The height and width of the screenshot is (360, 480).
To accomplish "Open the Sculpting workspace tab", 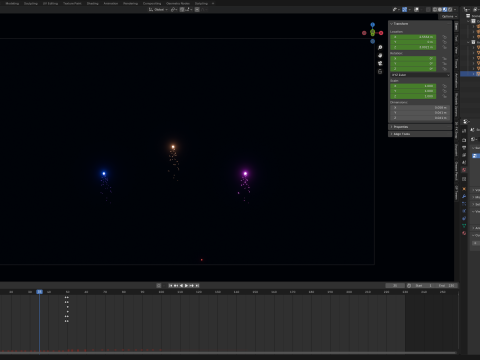I will 31,3.
